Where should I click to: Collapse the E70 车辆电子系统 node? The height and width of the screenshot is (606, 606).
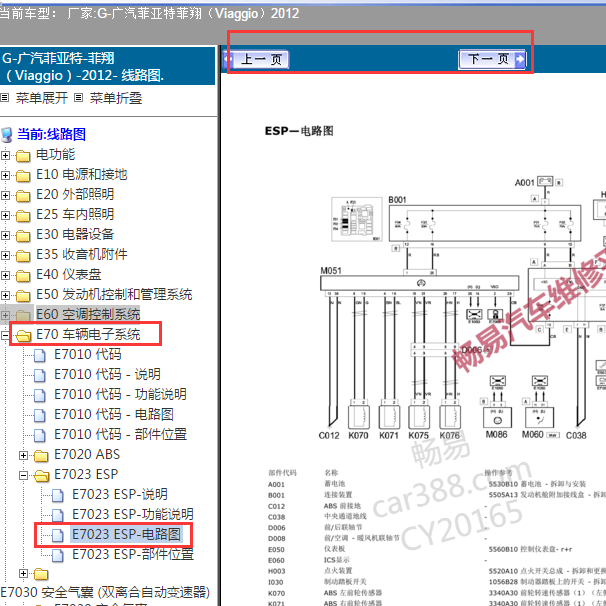5,335
